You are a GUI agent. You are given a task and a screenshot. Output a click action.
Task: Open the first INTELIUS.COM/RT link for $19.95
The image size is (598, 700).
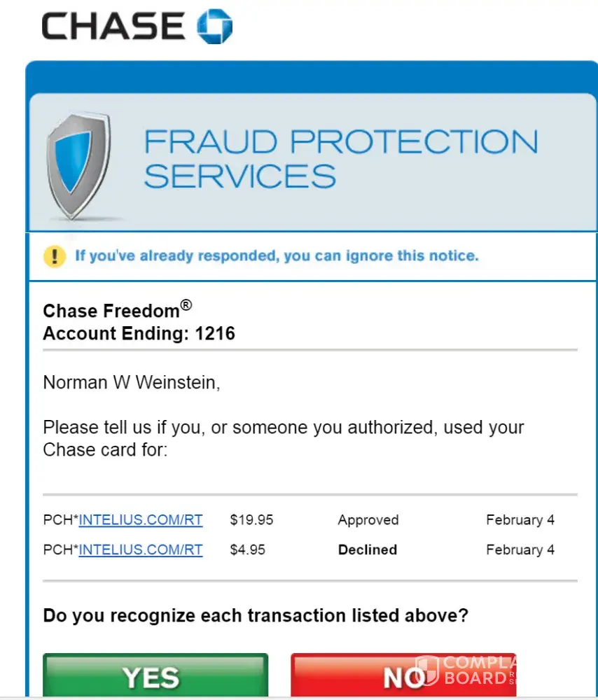click(141, 520)
